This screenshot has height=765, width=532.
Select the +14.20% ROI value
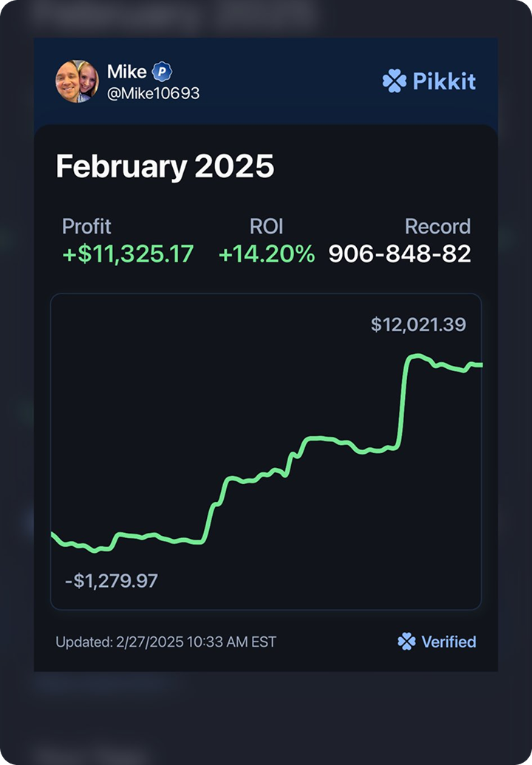point(267,254)
